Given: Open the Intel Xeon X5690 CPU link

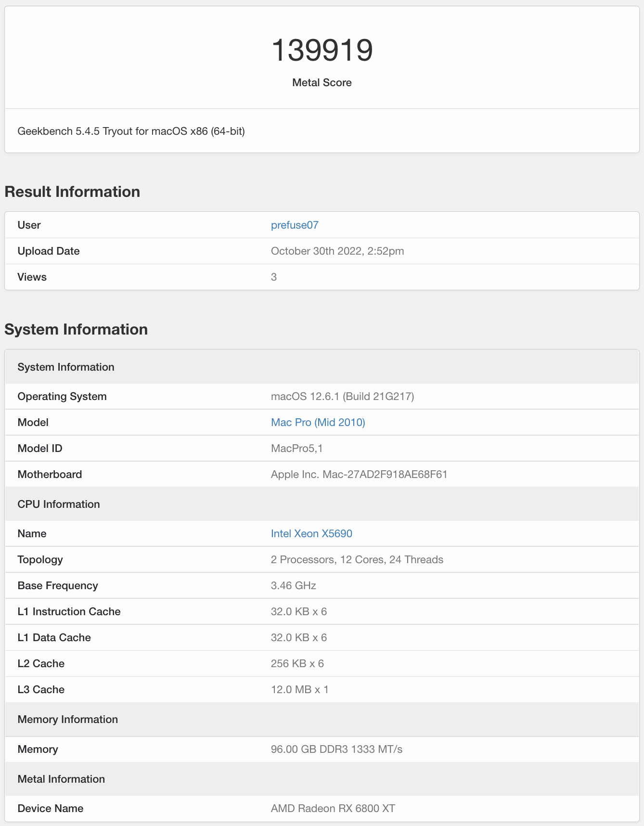Looking at the screenshot, I should pos(311,533).
